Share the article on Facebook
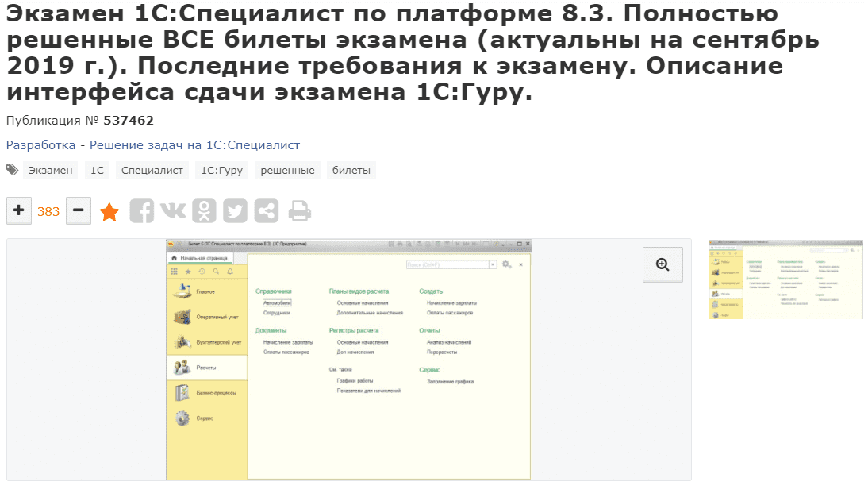 [x=142, y=211]
